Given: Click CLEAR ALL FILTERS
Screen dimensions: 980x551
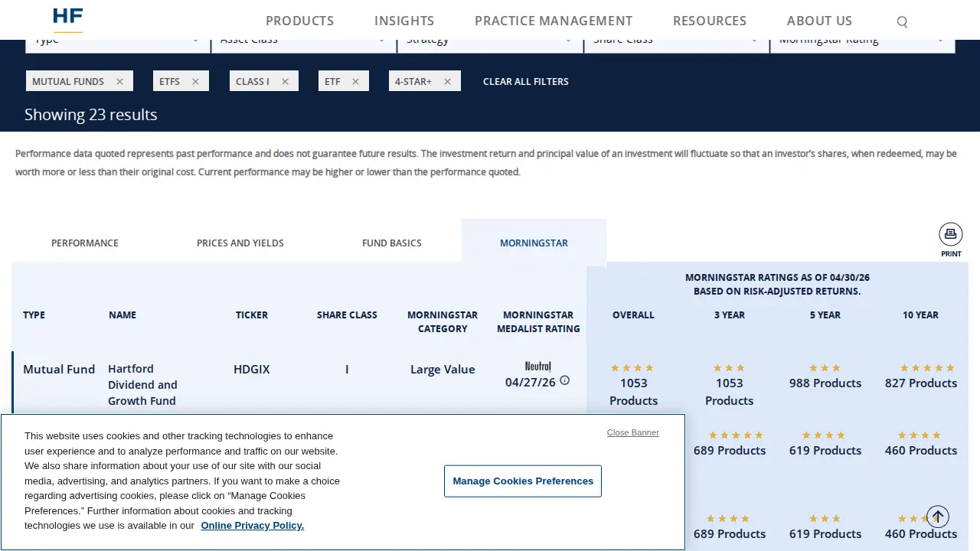Looking at the screenshot, I should (x=526, y=81).
